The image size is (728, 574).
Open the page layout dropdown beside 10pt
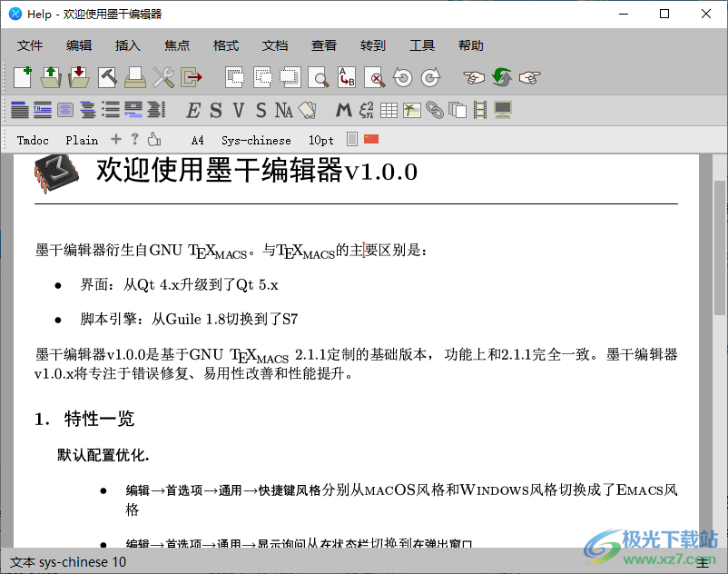tap(352, 139)
